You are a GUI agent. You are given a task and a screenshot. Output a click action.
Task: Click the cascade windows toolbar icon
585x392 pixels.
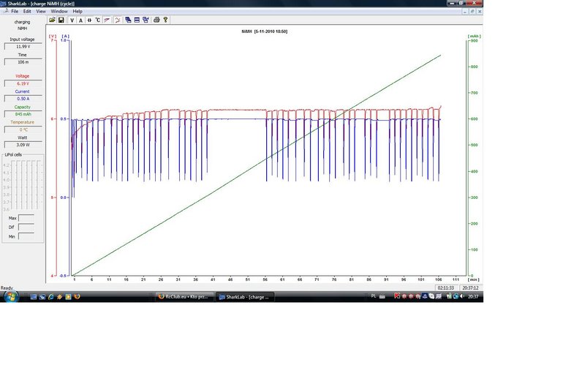128,20
